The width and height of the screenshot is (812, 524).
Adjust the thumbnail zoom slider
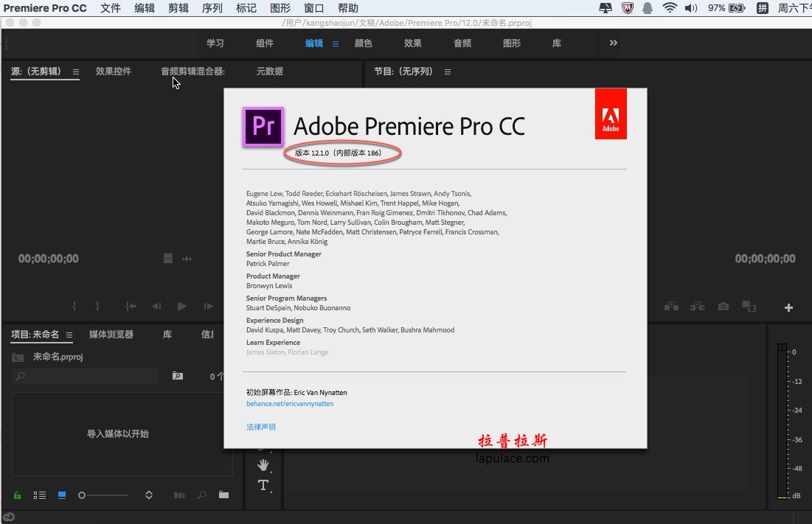[x=103, y=495]
